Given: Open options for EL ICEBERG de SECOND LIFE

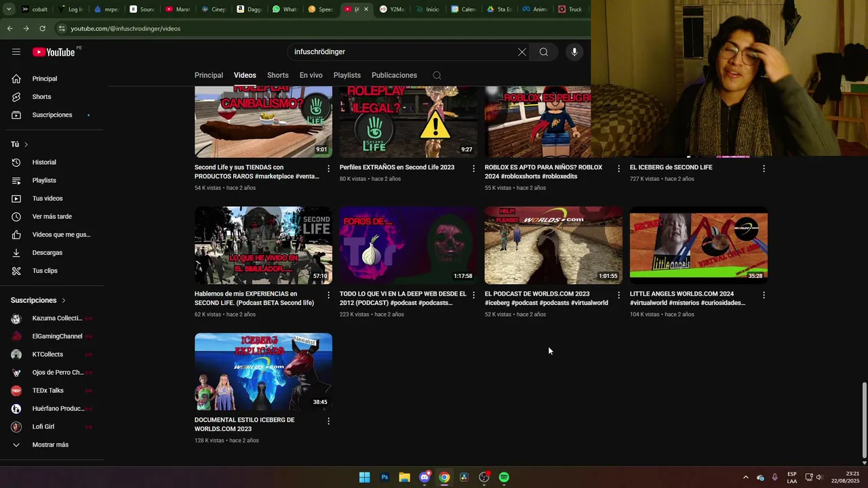Looking at the screenshot, I should [764, 168].
